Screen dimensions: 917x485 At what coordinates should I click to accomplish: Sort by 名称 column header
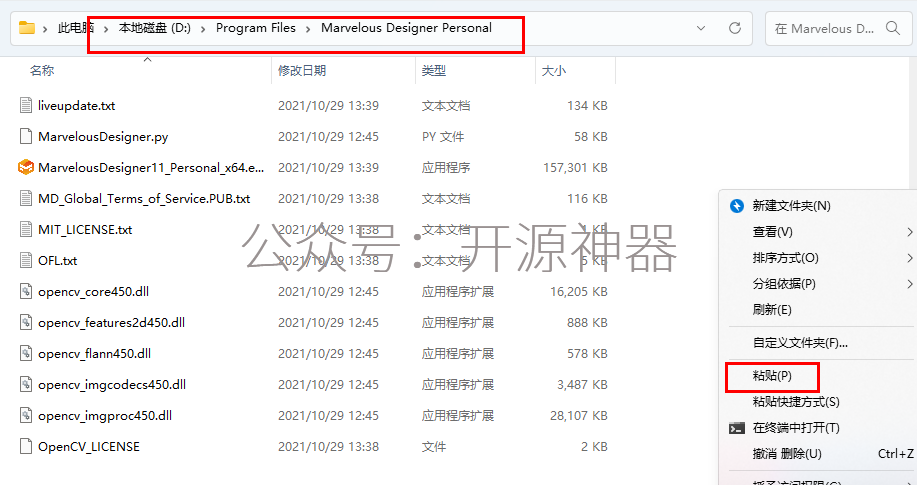42,71
